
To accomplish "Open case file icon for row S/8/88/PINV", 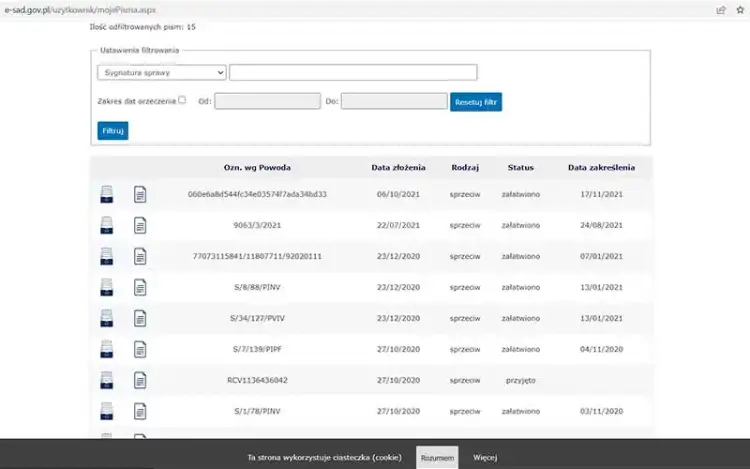I will point(107,287).
